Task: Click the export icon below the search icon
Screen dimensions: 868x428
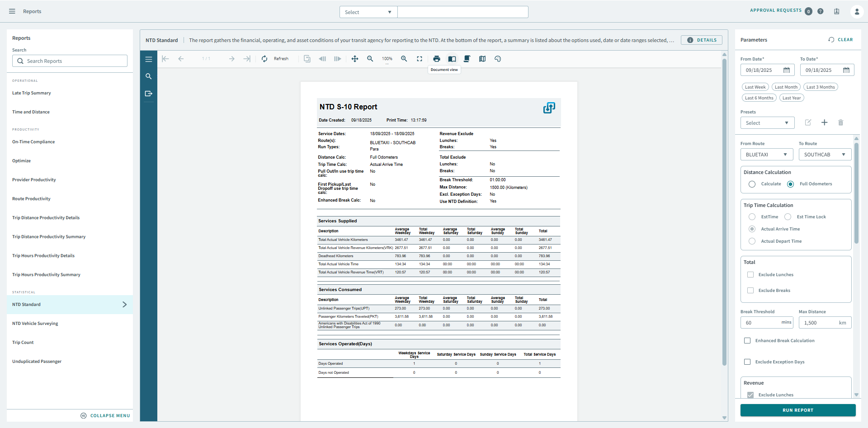Action: [149, 94]
